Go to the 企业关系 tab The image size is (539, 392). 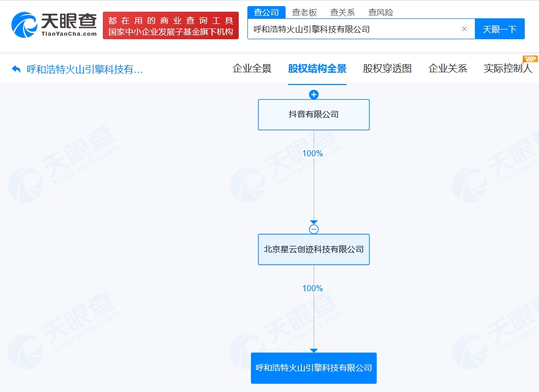(x=448, y=69)
